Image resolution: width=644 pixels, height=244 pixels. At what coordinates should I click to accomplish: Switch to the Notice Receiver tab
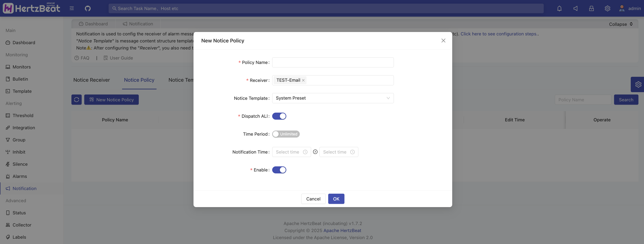(92, 80)
